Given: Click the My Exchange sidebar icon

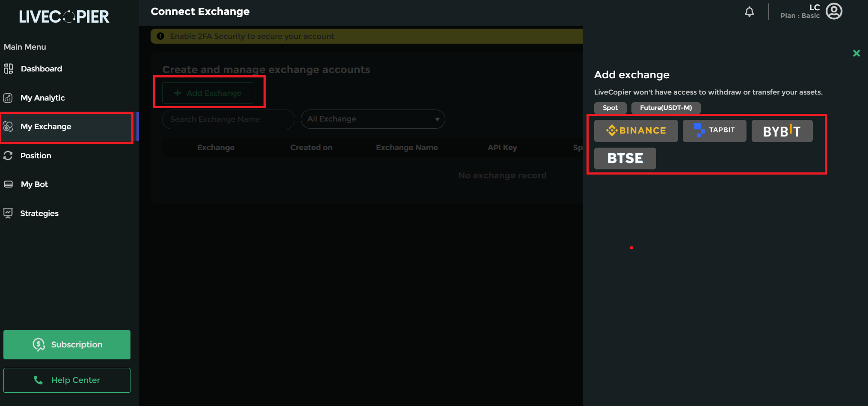Looking at the screenshot, I should coord(8,127).
